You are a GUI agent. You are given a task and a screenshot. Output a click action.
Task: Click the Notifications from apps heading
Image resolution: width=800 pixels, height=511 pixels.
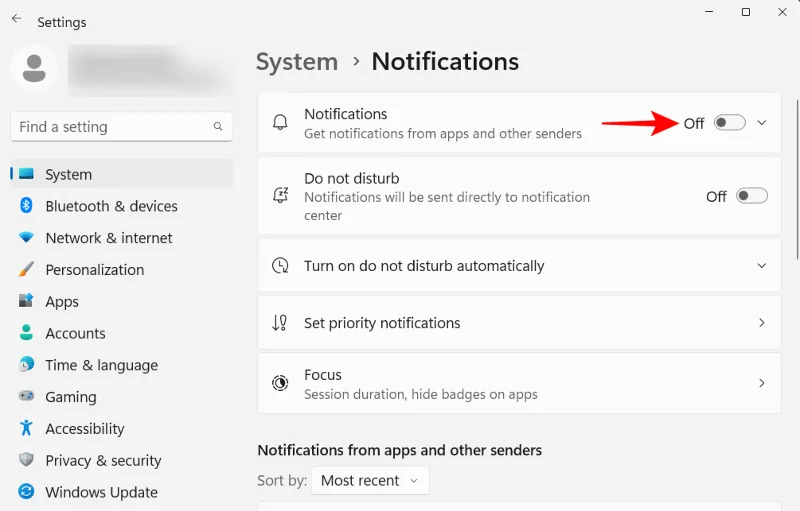(x=399, y=450)
